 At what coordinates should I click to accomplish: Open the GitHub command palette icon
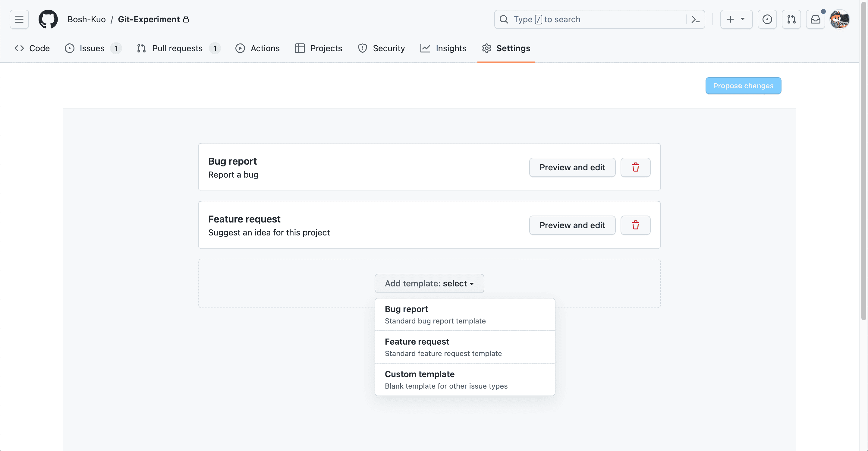695,19
